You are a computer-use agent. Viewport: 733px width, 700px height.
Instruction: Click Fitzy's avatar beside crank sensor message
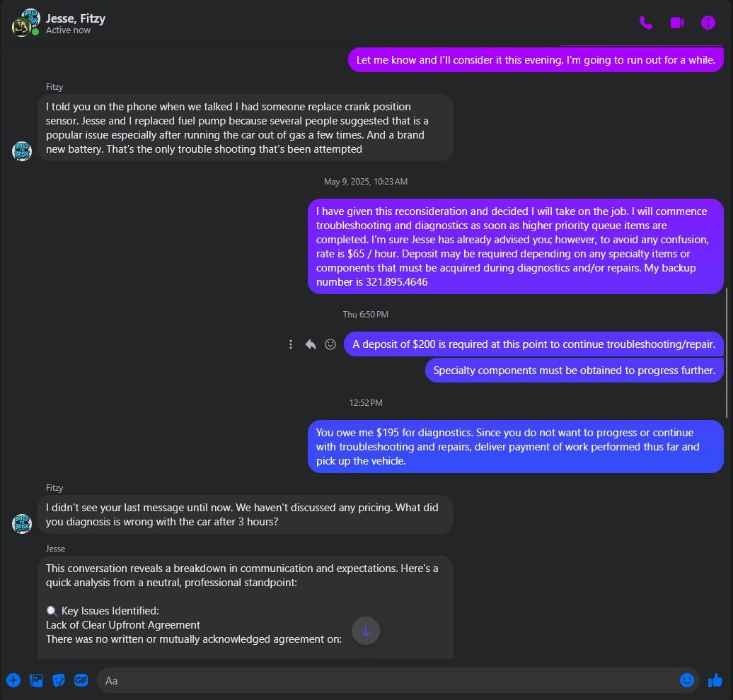21,151
